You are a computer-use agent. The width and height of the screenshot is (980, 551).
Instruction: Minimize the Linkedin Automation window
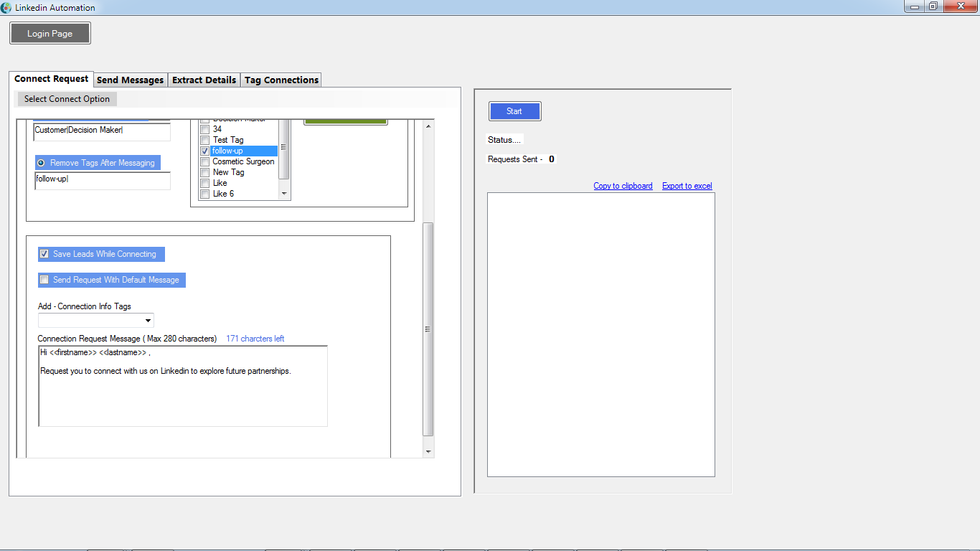point(914,6)
